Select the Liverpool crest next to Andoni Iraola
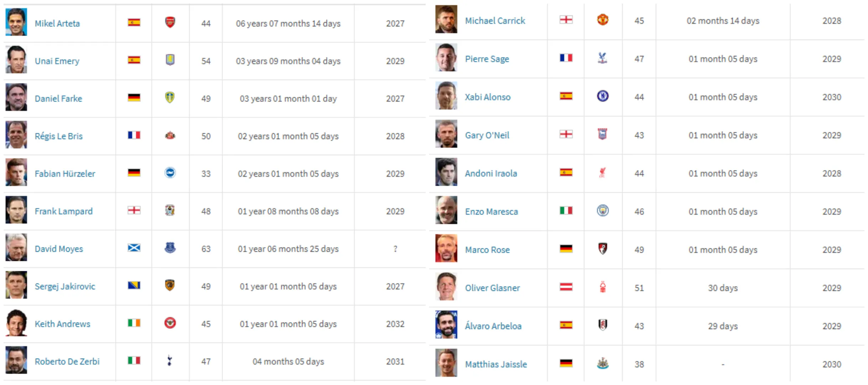 click(602, 173)
